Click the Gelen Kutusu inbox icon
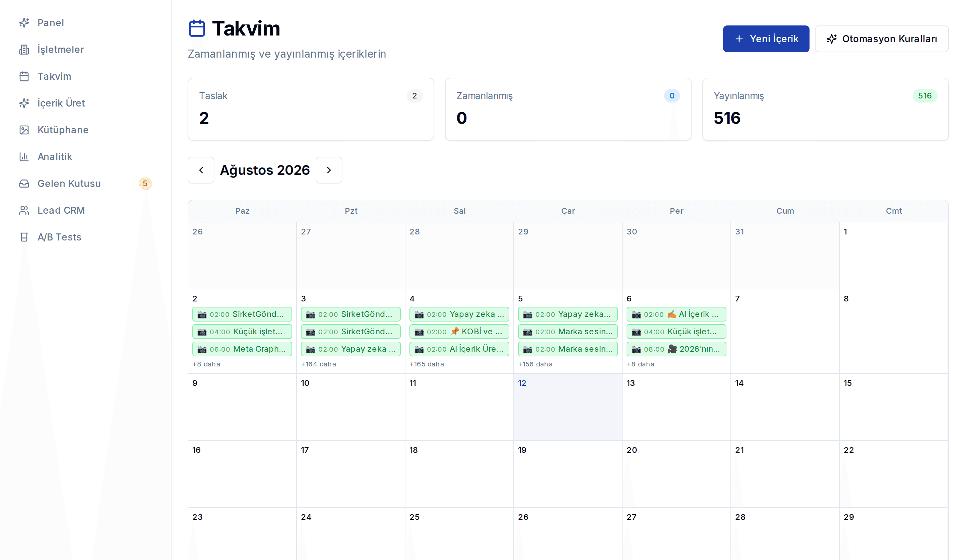This screenshot has height=560, width=965. pyautogui.click(x=24, y=183)
